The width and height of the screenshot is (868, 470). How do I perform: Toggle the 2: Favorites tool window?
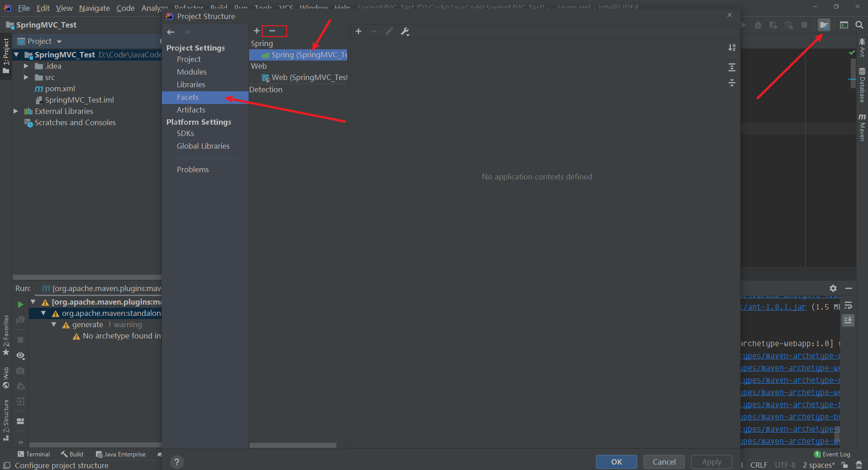pos(6,336)
